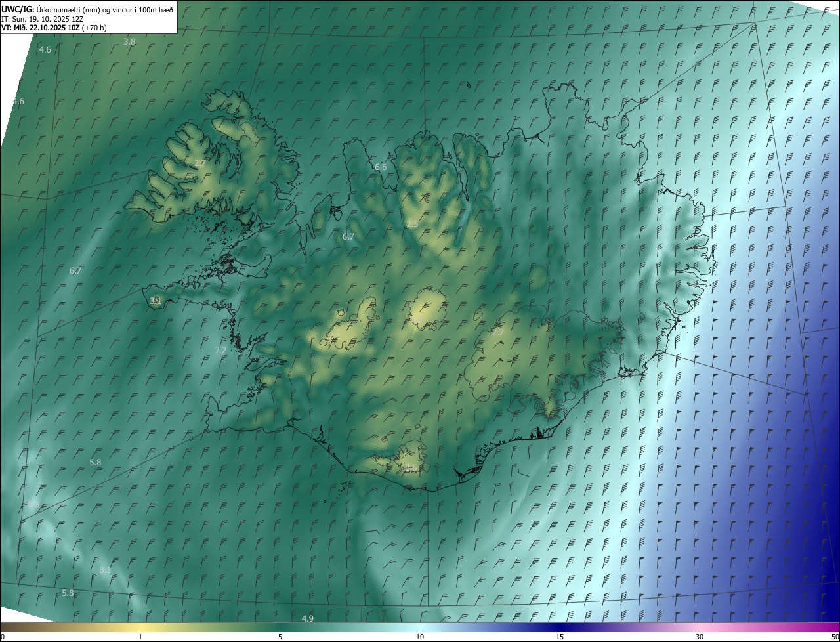840x642 pixels.
Task: Click the 50 tick label on color scale
Action: click(x=835, y=637)
